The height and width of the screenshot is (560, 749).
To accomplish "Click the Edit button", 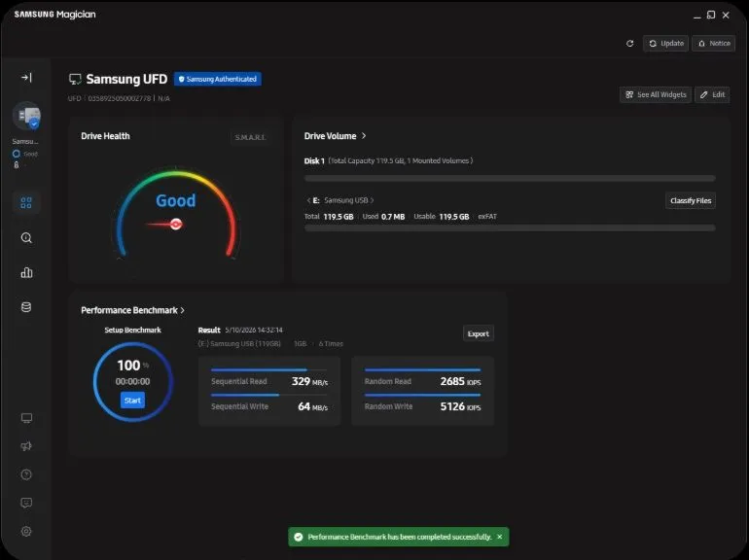I will click(712, 94).
